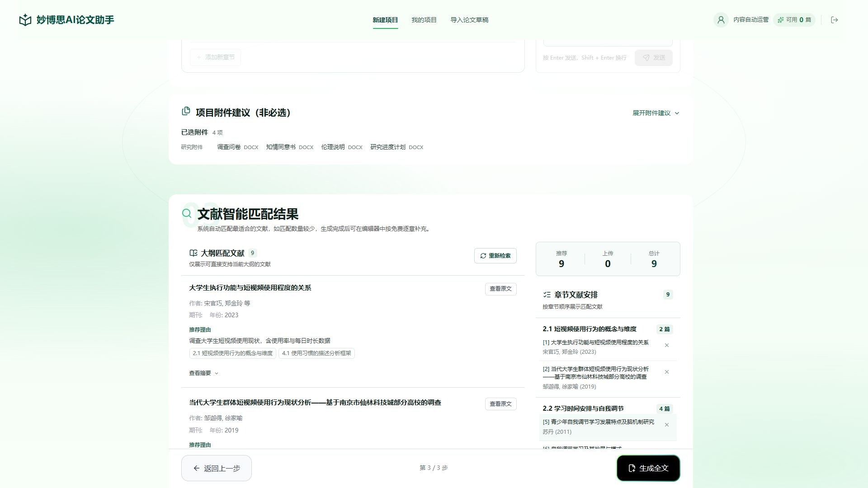Image resolution: width=868 pixels, height=488 pixels.
Task: Click the search icon beside 文献智能匹配结果
Action: (x=187, y=213)
